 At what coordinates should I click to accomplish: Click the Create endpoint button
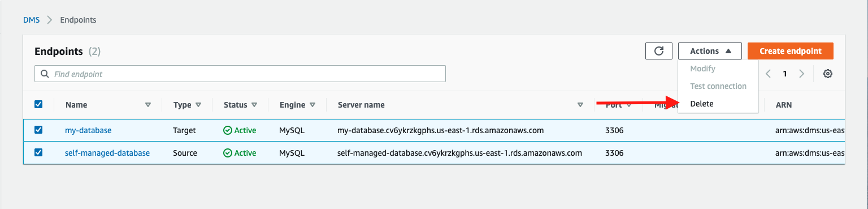(x=790, y=51)
